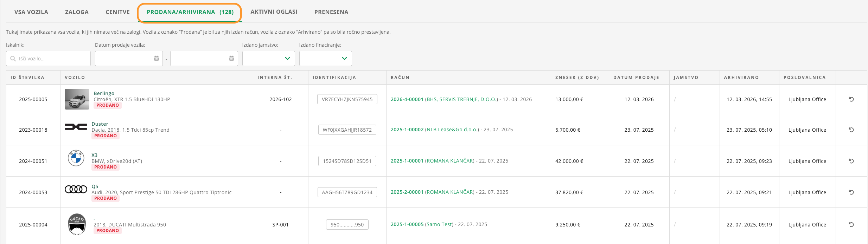Viewport: 868px width, 244px height.
Task: Click restore icon for BMW X3 row
Action: click(851, 161)
